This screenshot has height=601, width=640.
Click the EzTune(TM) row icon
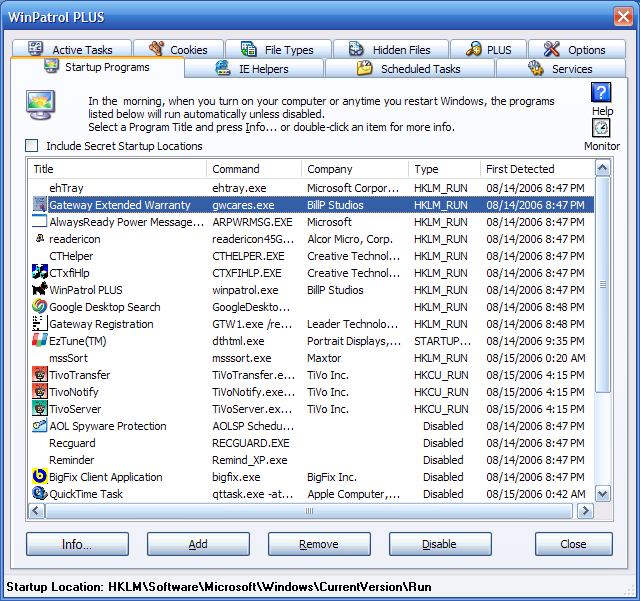tap(40, 340)
